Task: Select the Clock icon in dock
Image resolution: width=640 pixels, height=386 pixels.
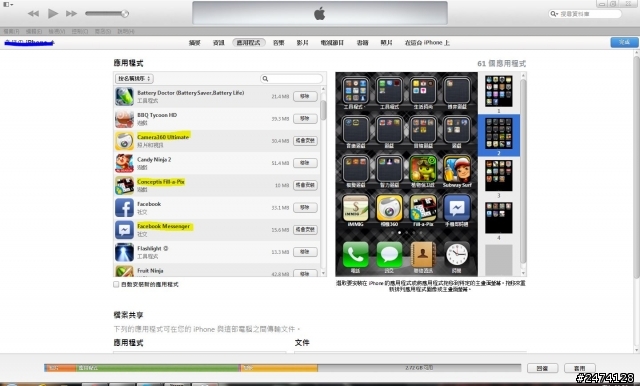Action: [x=457, y=255]
